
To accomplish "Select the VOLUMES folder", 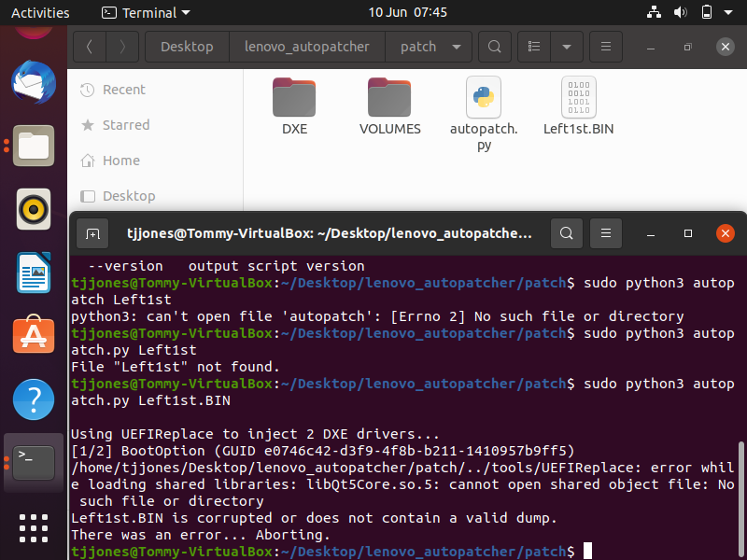I will (389, 106).
